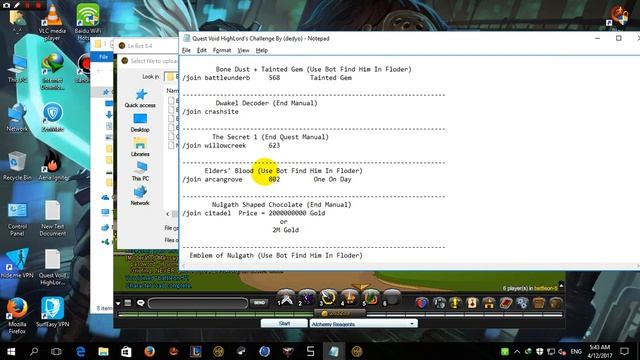Click the chat log icon beside chat bubble
The image size is (640, 360).
[x=128, y=303]
